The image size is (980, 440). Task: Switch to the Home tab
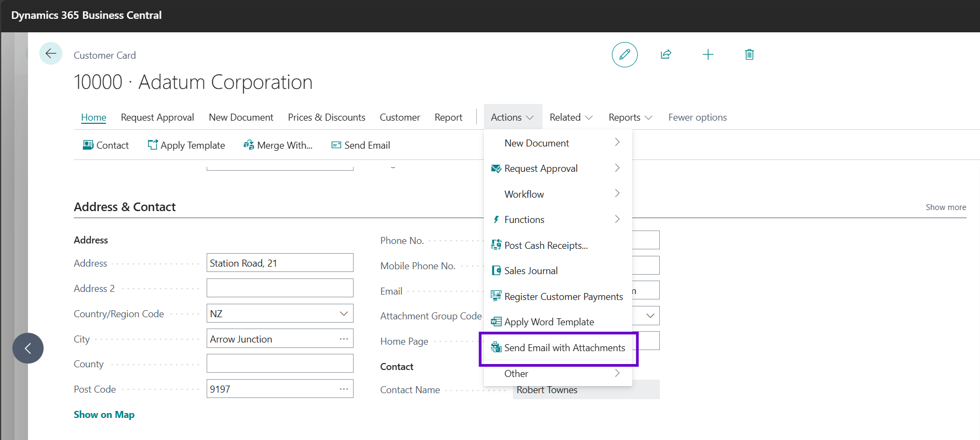pos(94,117)
